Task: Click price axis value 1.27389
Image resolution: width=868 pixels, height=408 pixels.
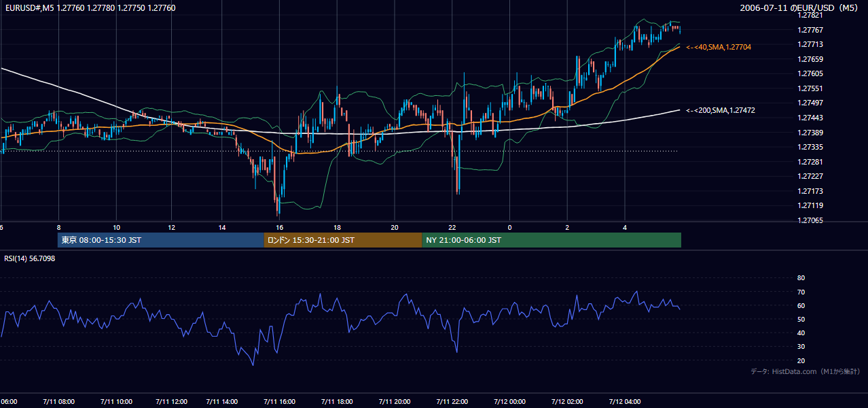Action: point(810,133)
